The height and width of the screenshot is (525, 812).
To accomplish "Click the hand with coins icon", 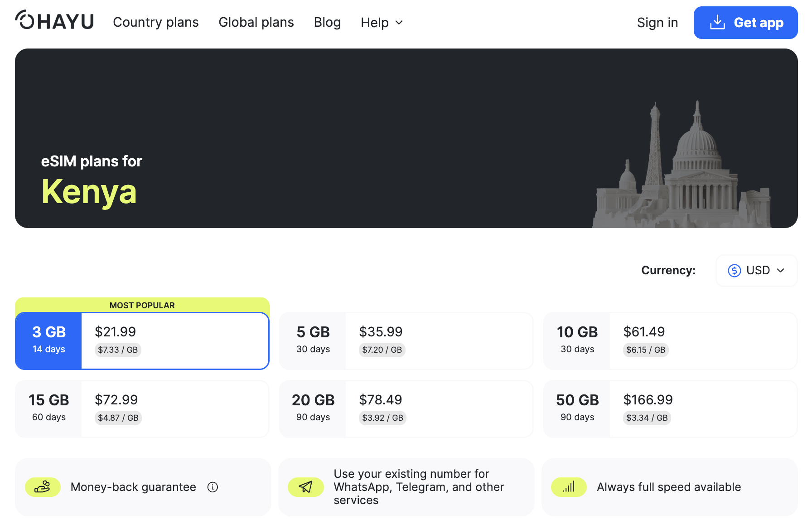I will (43, 487).
